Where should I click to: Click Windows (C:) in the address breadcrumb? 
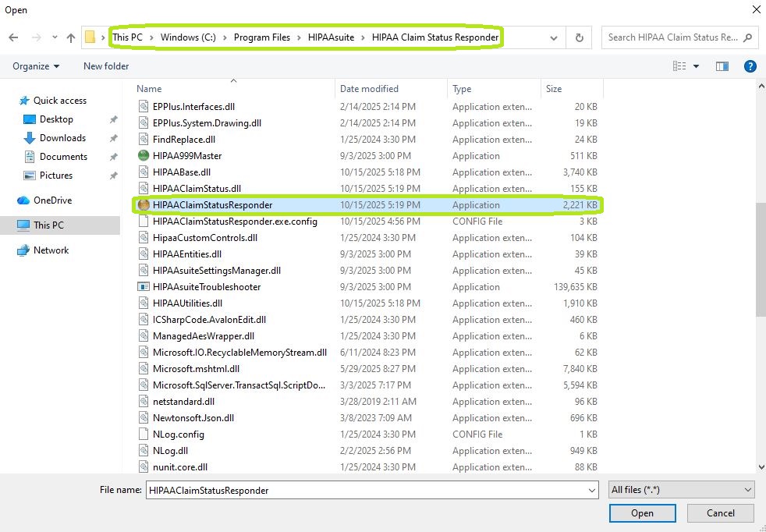pyautogui.click(x=188, y=37)
